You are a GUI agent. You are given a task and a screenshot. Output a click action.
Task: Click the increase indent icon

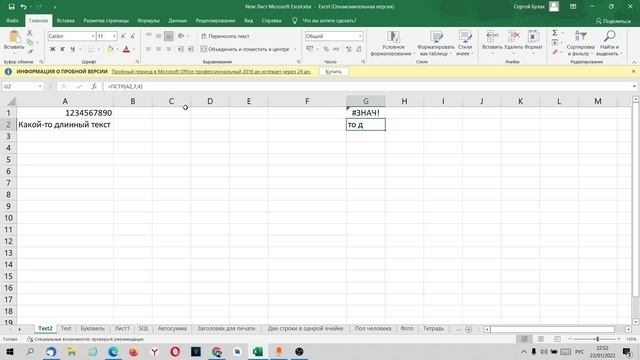click(x=191, y=49)
